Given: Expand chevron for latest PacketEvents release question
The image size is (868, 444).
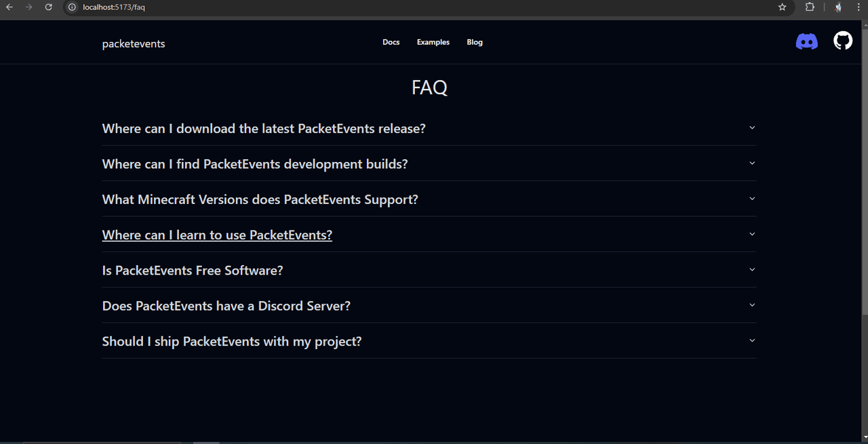Looking at the screenshot, I should coord(751,127).
